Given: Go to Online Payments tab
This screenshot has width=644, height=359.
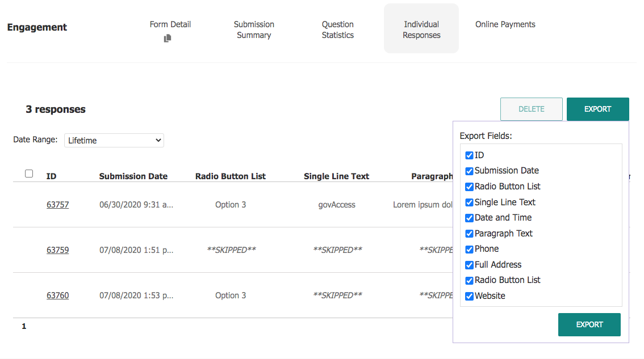Looking at the screenshot, I should (505, 24).
